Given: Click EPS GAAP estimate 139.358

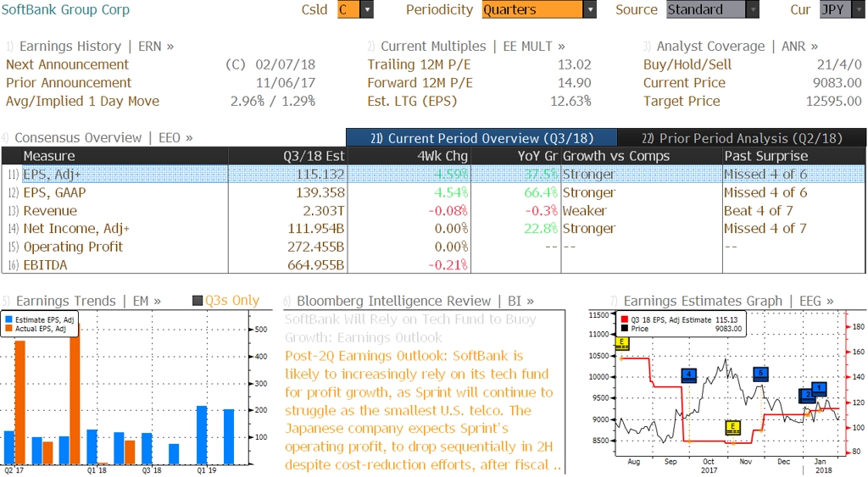Looking at the screenshot, I should [320, 192].
